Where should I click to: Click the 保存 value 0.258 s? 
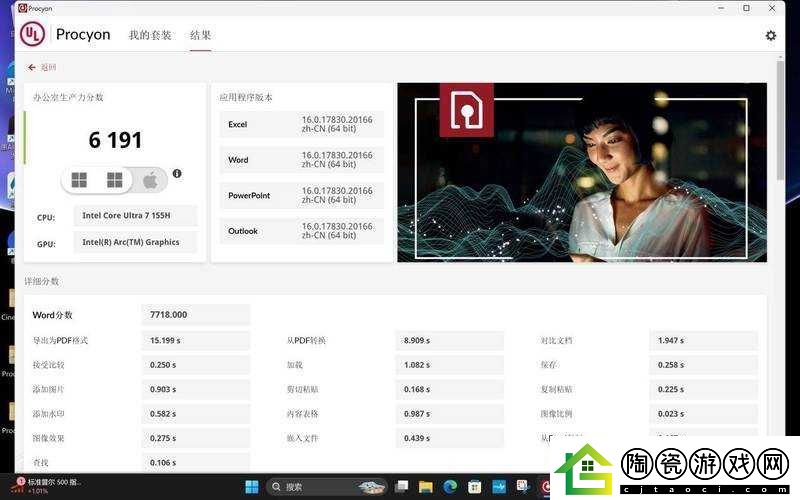(704, 365)
